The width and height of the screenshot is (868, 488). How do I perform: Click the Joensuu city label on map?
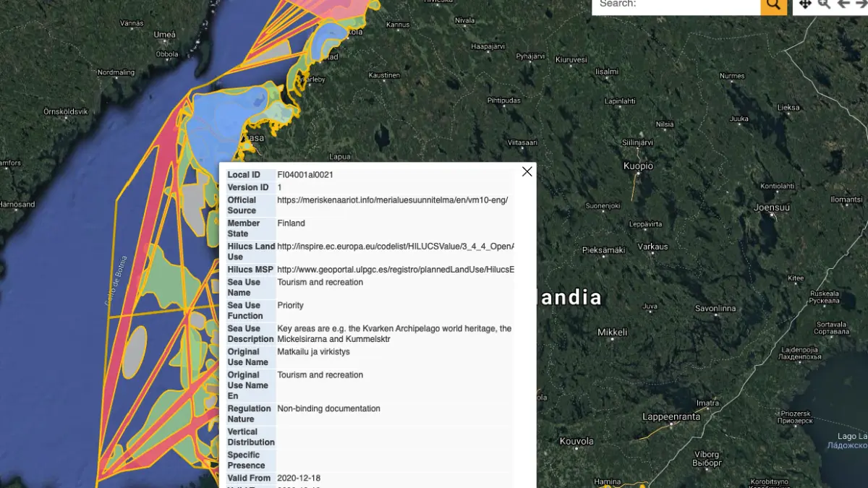tap(771, 207)
